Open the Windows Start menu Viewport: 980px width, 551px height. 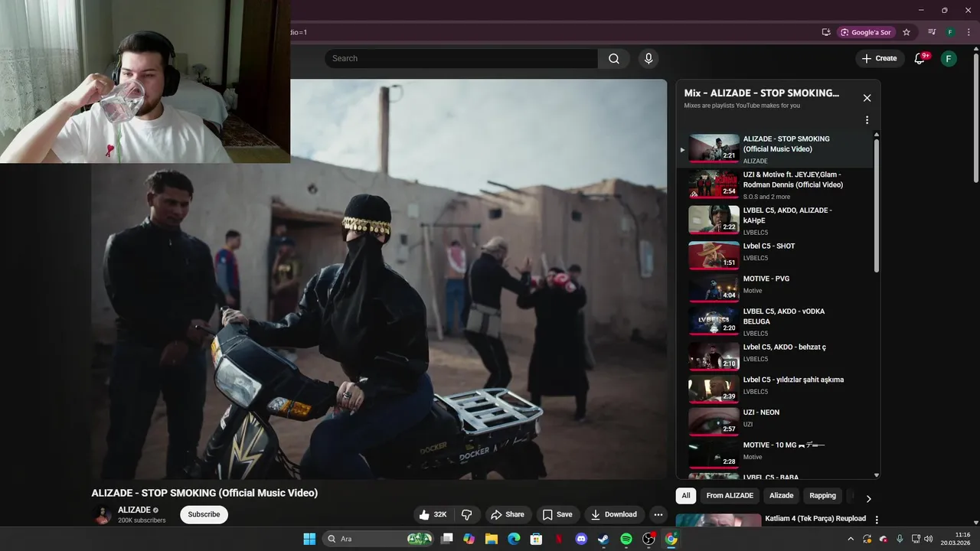point(309,539)
